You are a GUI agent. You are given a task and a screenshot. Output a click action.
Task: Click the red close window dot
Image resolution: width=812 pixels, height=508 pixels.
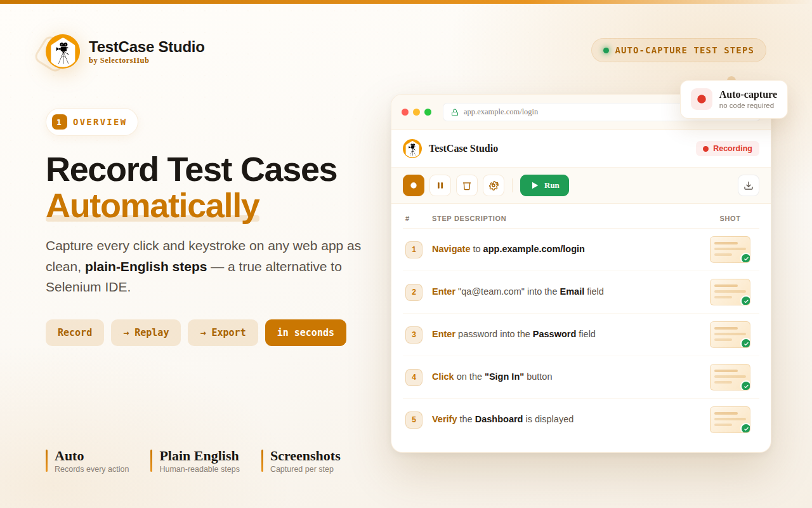[405, 112]
